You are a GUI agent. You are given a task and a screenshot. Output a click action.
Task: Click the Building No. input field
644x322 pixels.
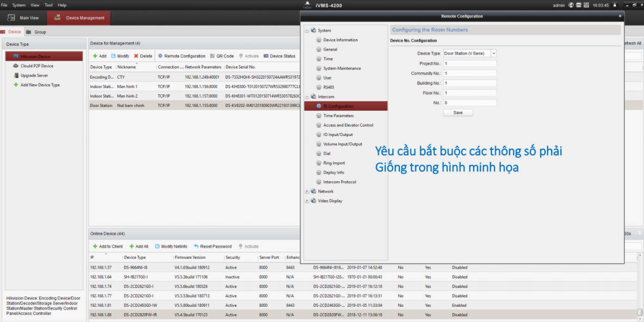click(469, 83)
